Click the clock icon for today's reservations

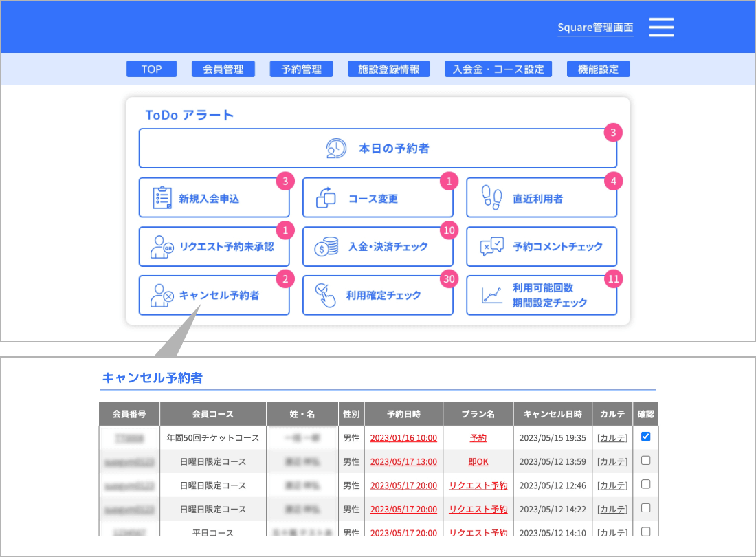[x=336, y=149]
